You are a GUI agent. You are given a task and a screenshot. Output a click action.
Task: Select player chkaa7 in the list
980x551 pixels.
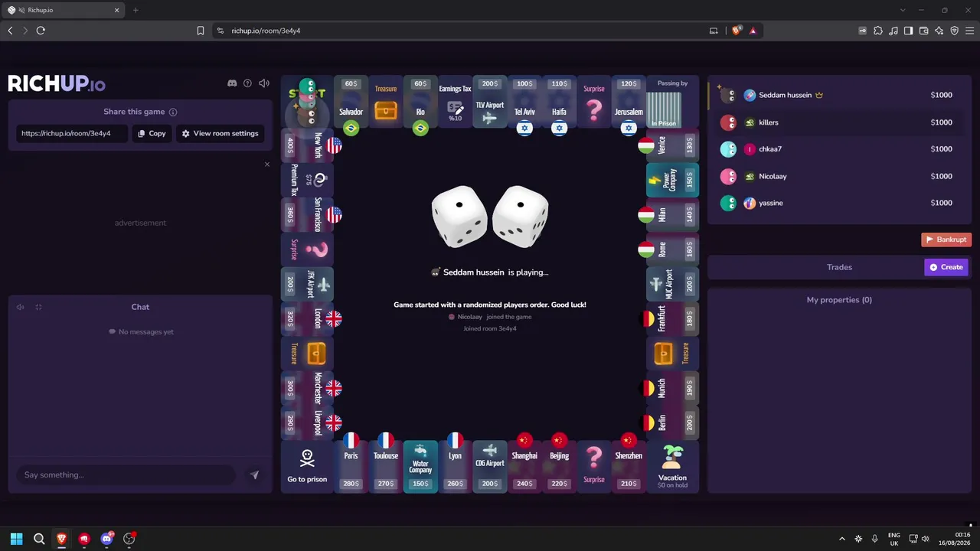click(x=839, y=149)
